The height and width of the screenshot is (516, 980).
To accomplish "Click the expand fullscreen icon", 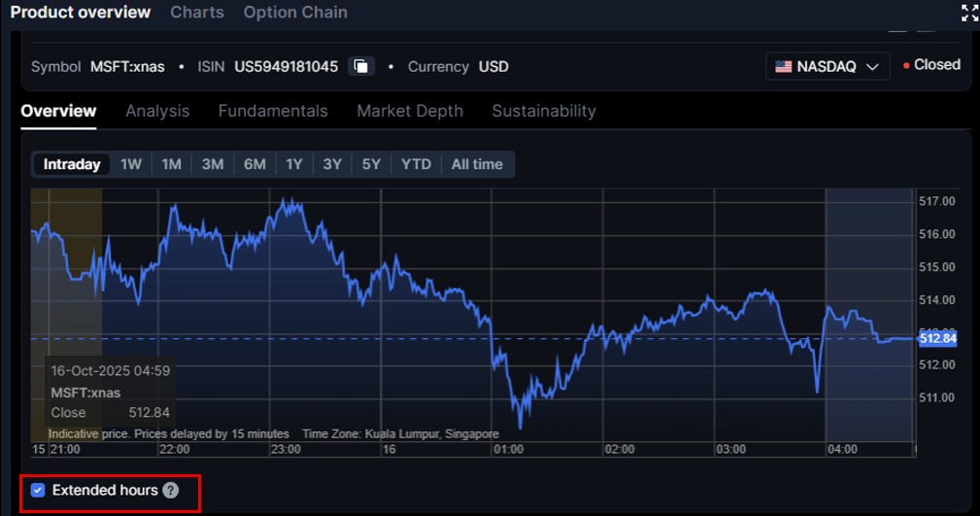I will [x=968, y=13].
